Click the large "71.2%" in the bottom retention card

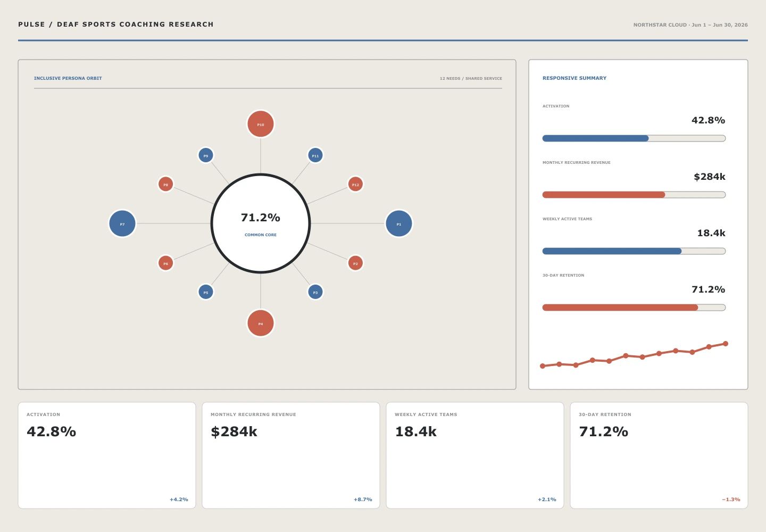(x=604, y=431)
